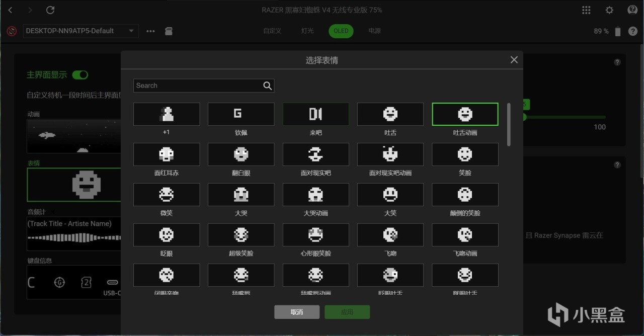Toggle the 主界面显示 switch
This screenshot has height=336, width=644.
80,75
